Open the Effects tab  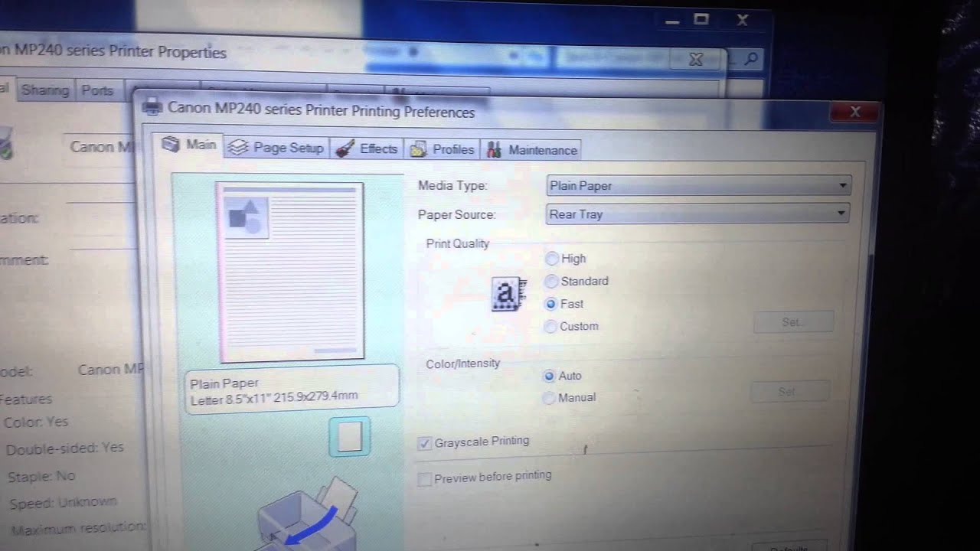click(367, 148)
